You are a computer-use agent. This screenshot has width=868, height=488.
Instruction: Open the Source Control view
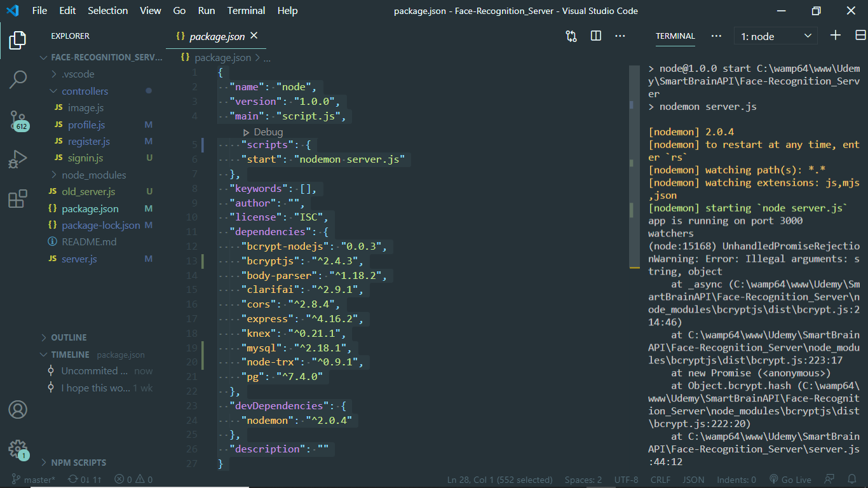click(17, 120)
